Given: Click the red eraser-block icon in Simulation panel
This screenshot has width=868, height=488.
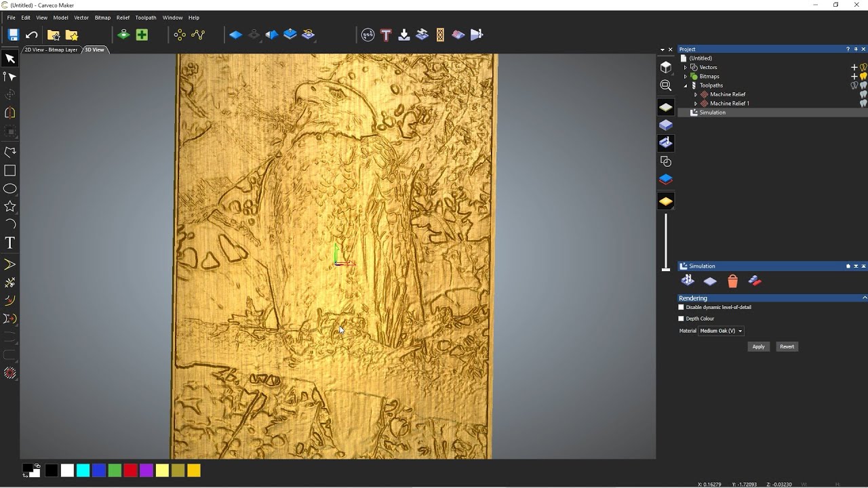Looking at the screenshot, I should 755,281.
